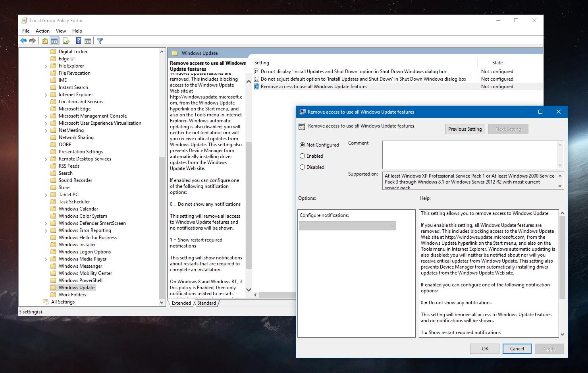Click the Help text vertical scrollbar
This screenshot has height=373, width=588.
coord(562,258)
